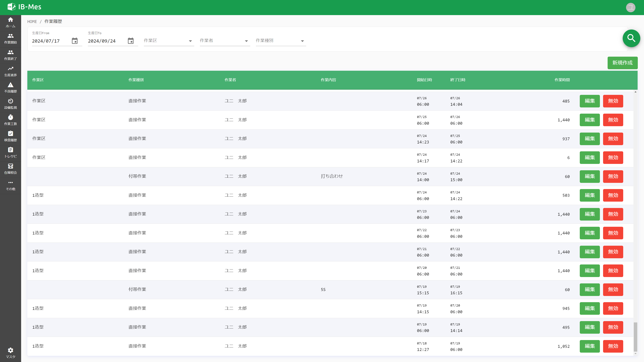Click 無効 for the 495-minute row
644x362 pixels.
point(613,327)
